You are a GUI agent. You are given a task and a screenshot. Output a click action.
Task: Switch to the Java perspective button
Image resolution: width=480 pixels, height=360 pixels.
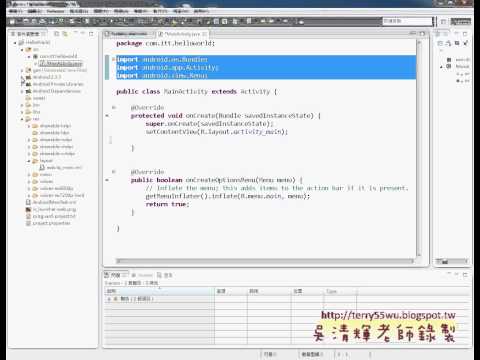[461, 21]
